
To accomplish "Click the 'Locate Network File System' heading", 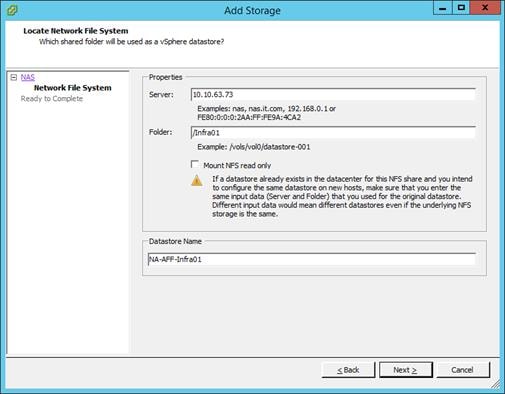I will (76, 31).
